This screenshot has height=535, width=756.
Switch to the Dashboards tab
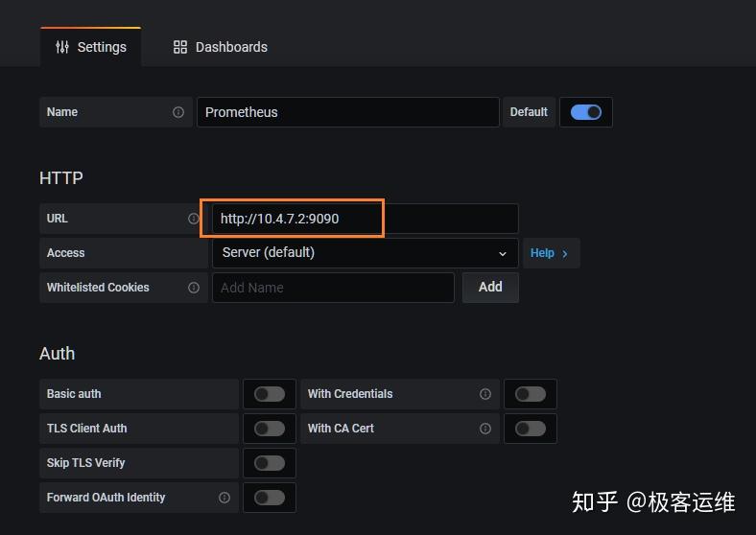click(x=221, y=47)
